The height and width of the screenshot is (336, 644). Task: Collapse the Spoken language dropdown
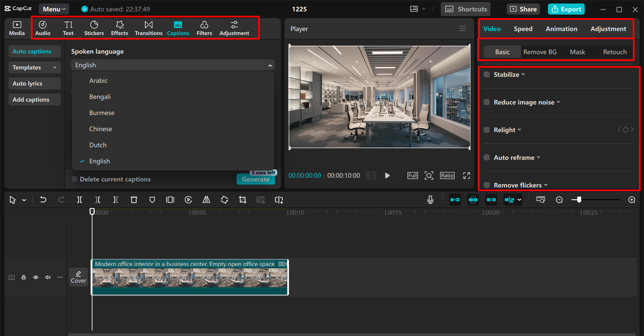click(270, 65)
